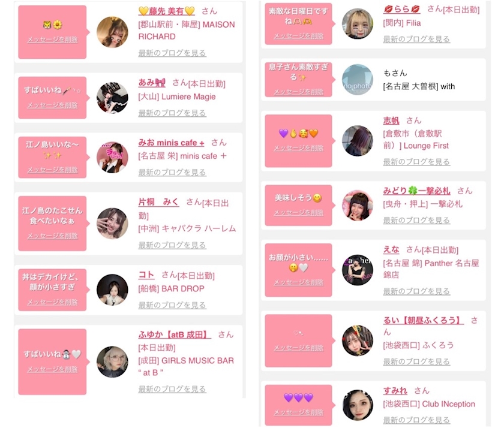View latest blog of コト

tap(172, 305)
